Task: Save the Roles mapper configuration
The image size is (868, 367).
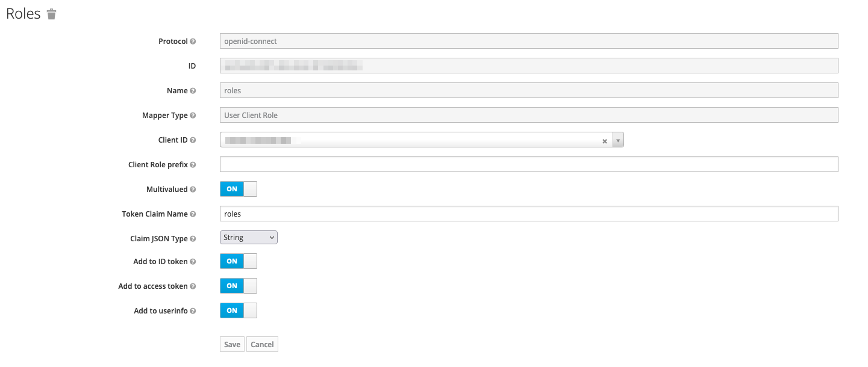Action: click(231, 344)
